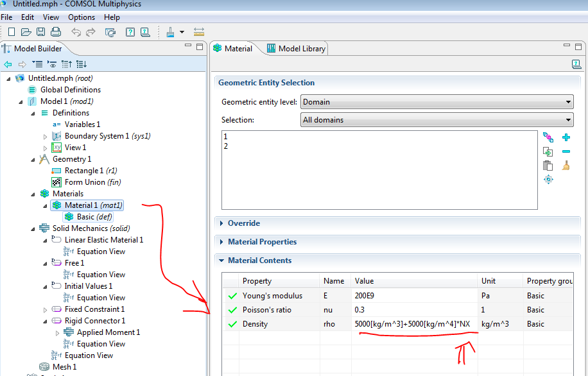The width and height of the screenshot is (588, 376).
Task: Collapse the Model 1 (mod1) tree node
Action: click(x=21, y=101)
